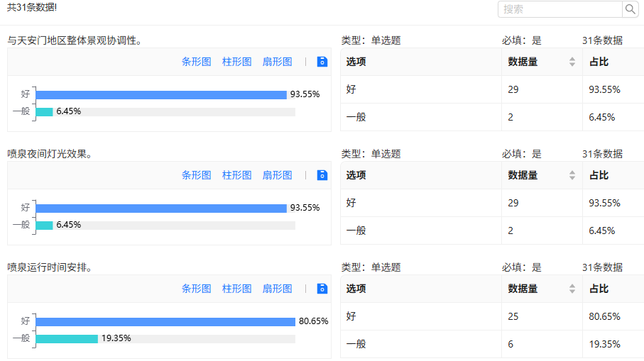Screen dimensions: 644x361
Task: Sort 数据量 column in 灯光效果 table
Action: (x=572, y=176)
